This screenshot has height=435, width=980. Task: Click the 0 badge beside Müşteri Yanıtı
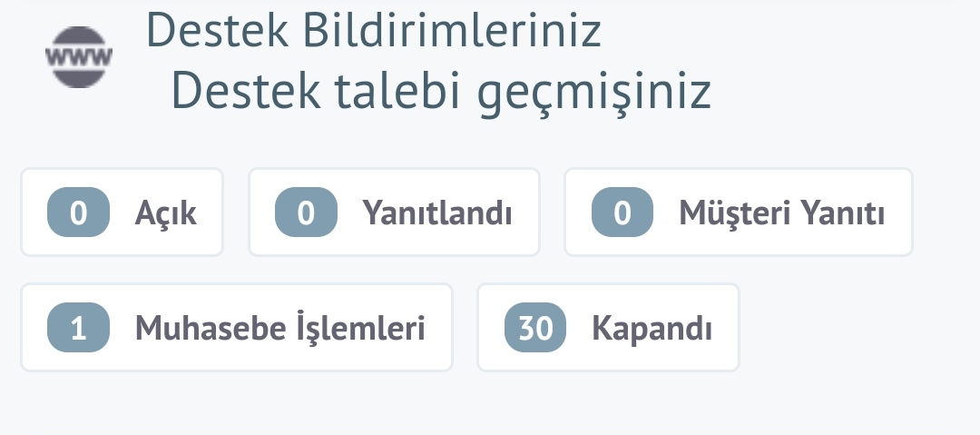tap(622, 213)
